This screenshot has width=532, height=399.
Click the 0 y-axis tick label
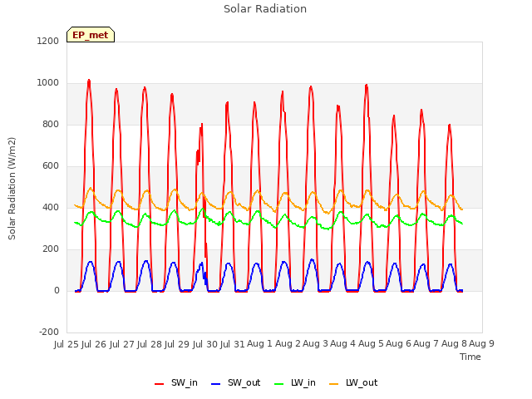click(x=57, y=291)
